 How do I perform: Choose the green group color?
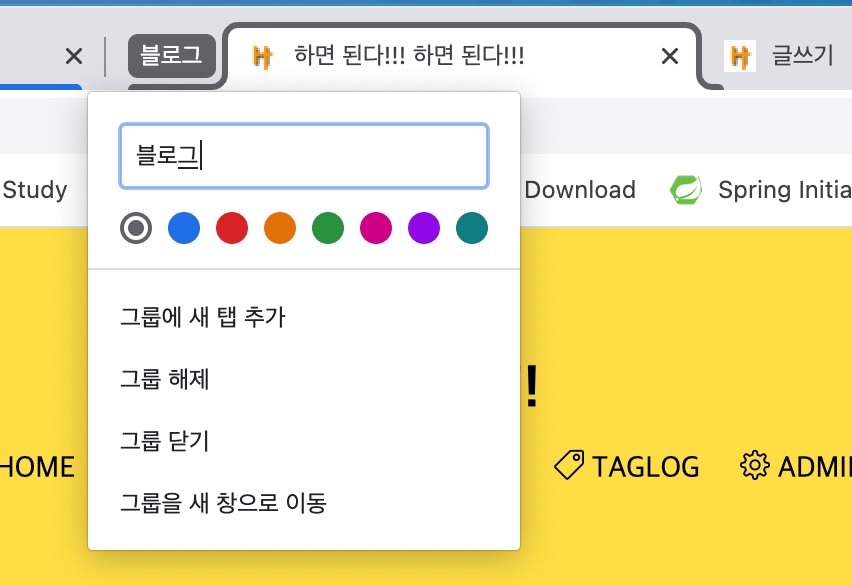328,228
